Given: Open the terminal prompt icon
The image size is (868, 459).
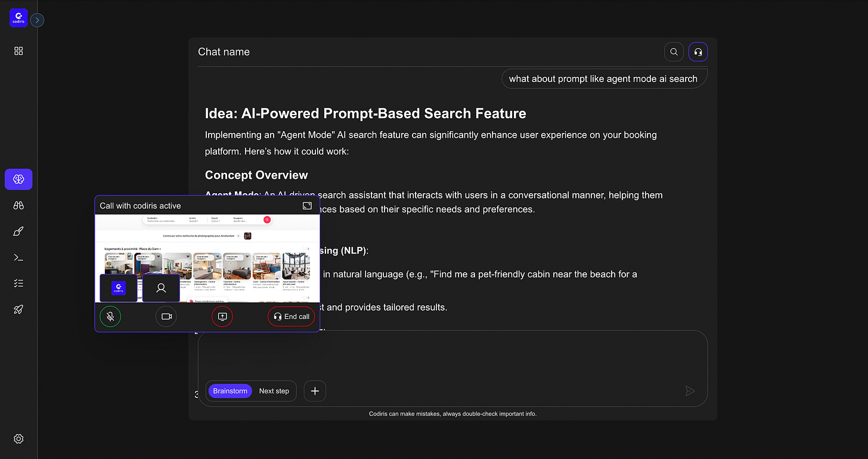Looking at the screenshot, I should [18, 258].
